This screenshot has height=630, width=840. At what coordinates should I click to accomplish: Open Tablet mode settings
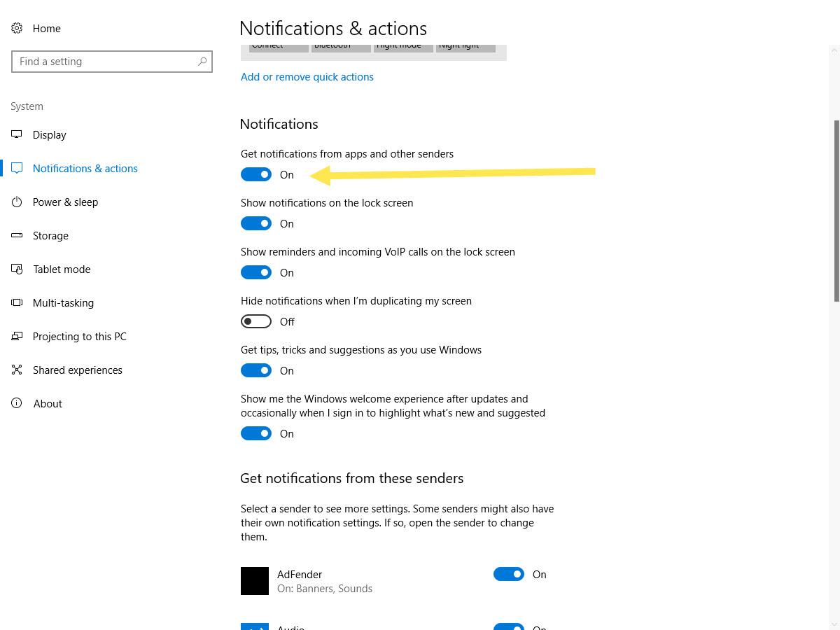click(62, 269)
